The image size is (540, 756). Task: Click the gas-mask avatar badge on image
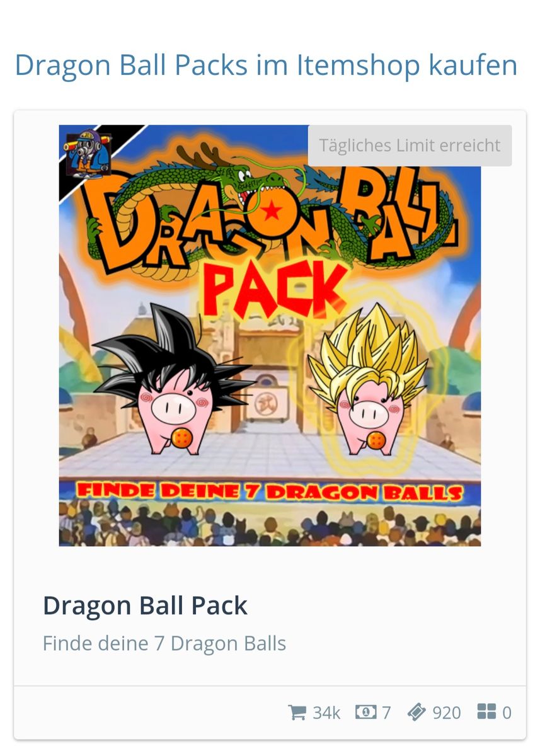click(88, 152)
